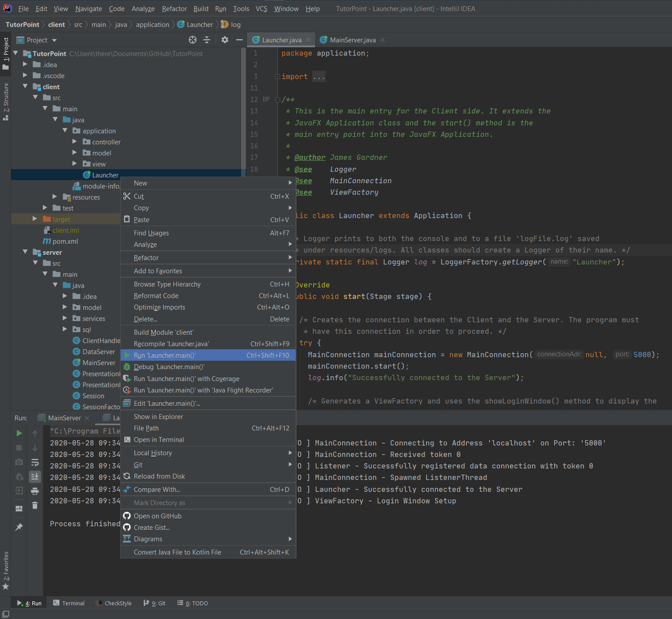Expand the sql package
The image size is (672, 619).
tap(65, 329)
